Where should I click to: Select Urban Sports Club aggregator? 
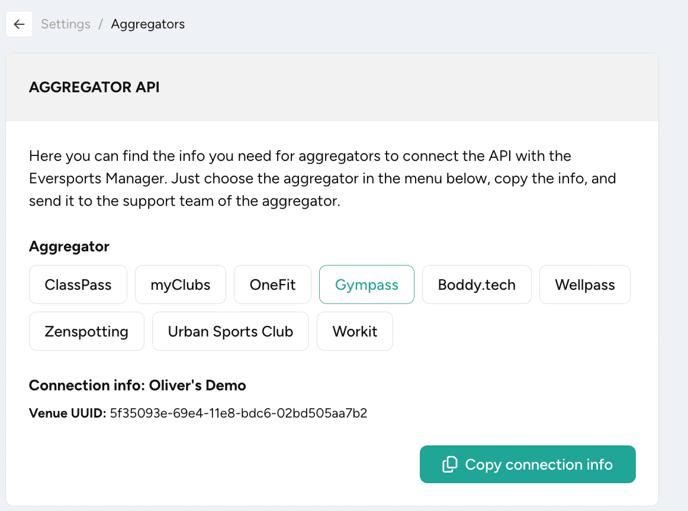230,332
